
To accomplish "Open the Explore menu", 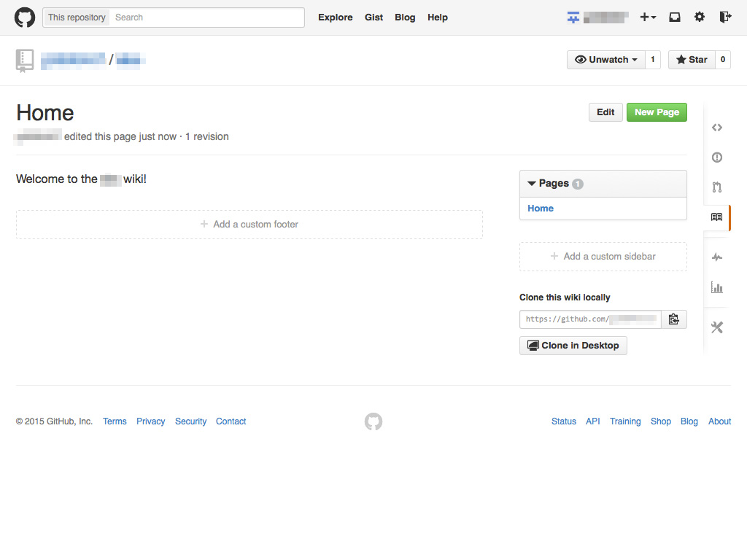I will click(x=335, y=17).
